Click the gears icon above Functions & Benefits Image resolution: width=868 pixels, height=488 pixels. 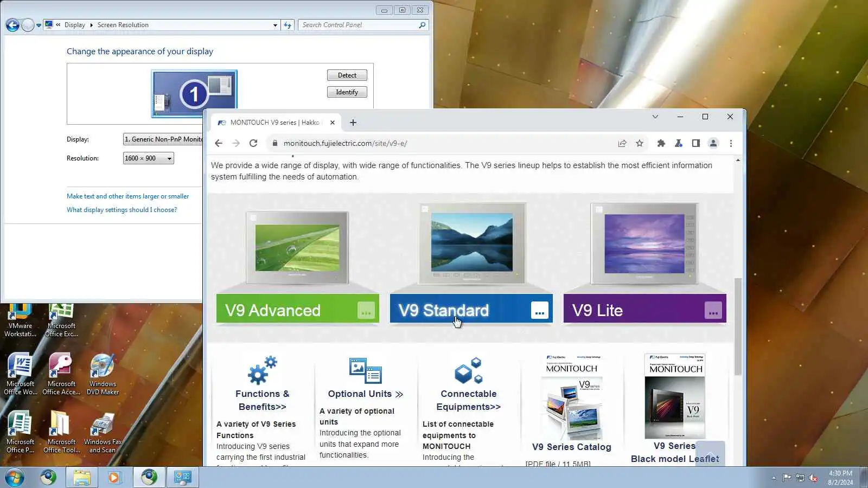pos(263,370)
